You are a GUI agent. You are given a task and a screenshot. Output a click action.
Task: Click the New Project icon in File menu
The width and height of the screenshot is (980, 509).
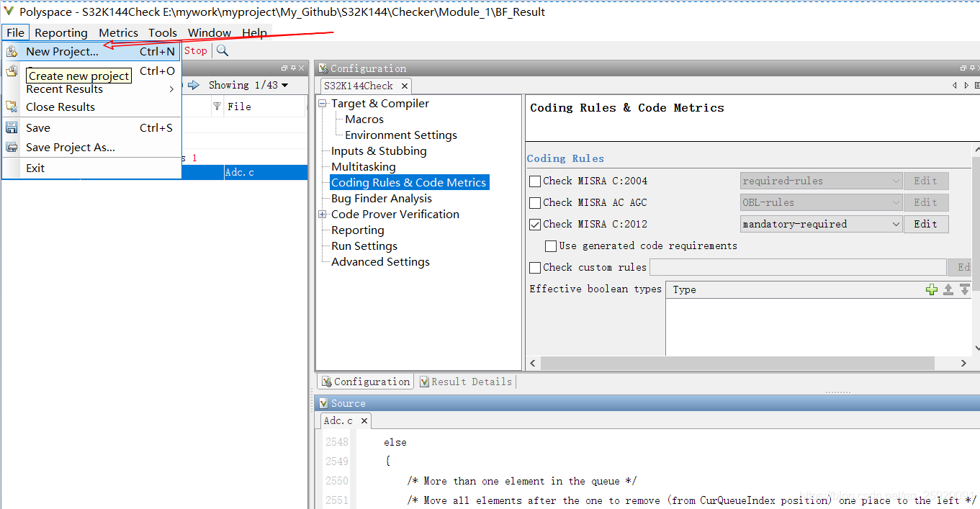(12, 52)
